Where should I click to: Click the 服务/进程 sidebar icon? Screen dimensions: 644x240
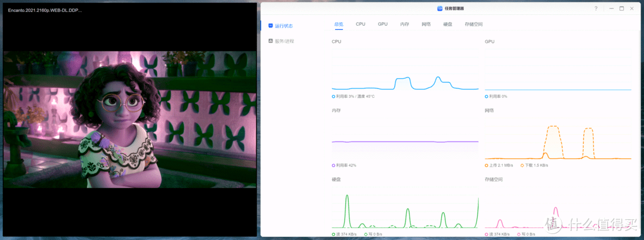(x=271, y=41)
